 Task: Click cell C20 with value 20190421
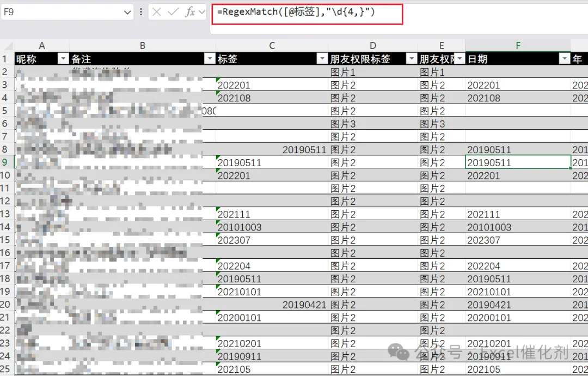(272, 305)
